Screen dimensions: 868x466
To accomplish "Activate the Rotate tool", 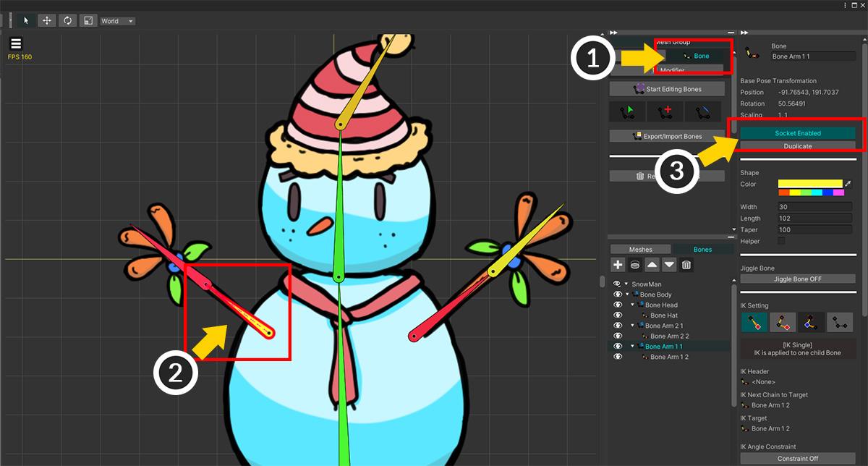I will pyautogui.click(x=67, y=20).
